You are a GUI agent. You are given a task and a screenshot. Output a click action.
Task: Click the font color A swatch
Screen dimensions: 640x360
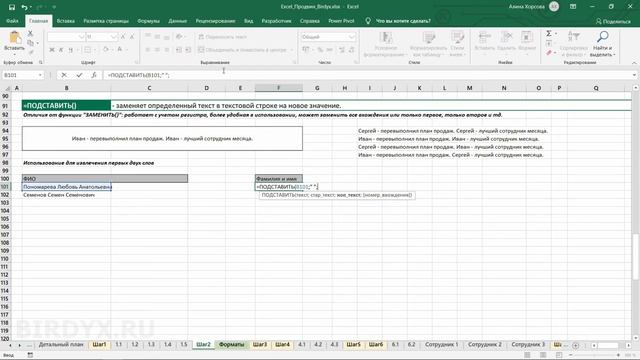(x=120, y=50)
